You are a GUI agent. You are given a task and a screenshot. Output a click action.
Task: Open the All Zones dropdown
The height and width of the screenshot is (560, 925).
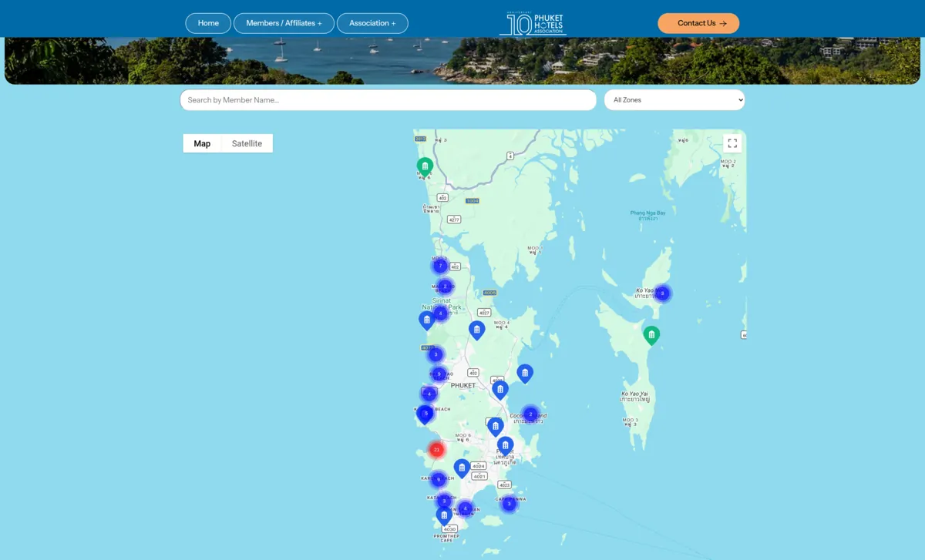pos(674,100)
